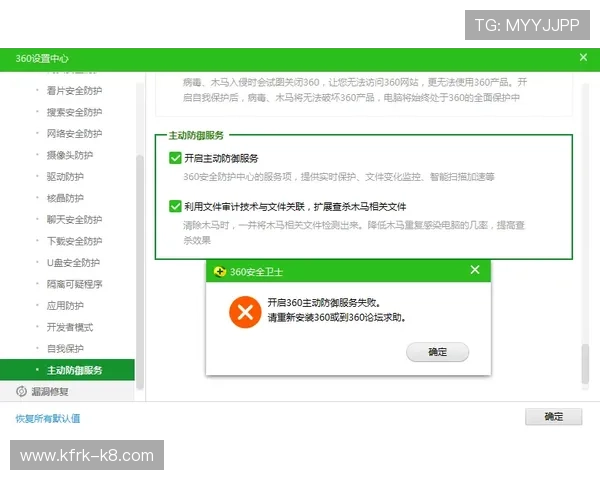This screenshot has height=480, width=600.
Task: Click the red error X icon
Action: [245, 312]
